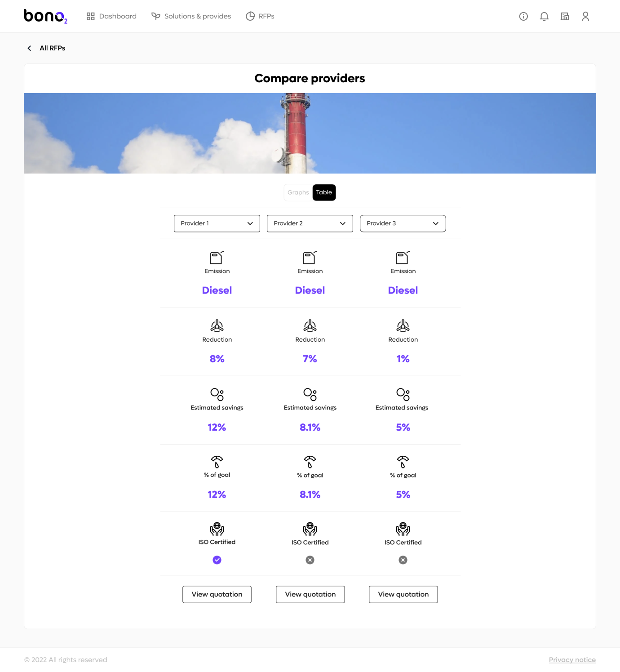This screenshot has width=620, height=672.
Task: Click the Reduction wind turbine icon under Provider 2
Action: click(310, 326)
